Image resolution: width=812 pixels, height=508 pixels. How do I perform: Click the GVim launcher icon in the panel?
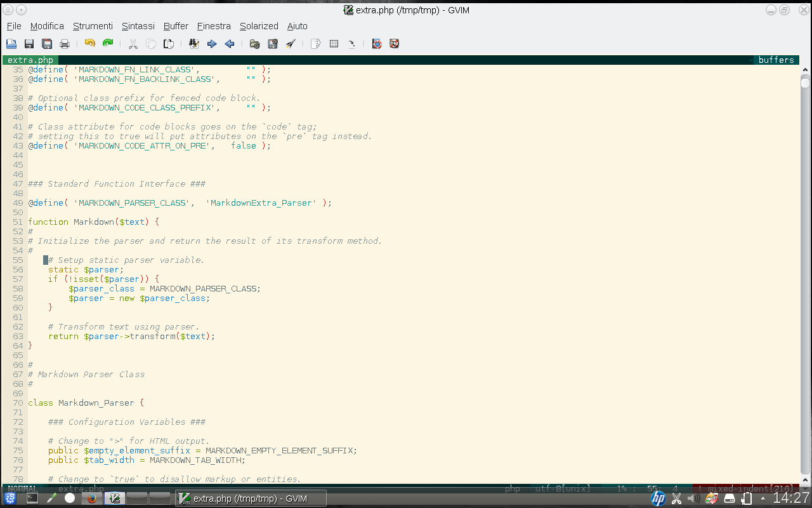click(115, 498)
